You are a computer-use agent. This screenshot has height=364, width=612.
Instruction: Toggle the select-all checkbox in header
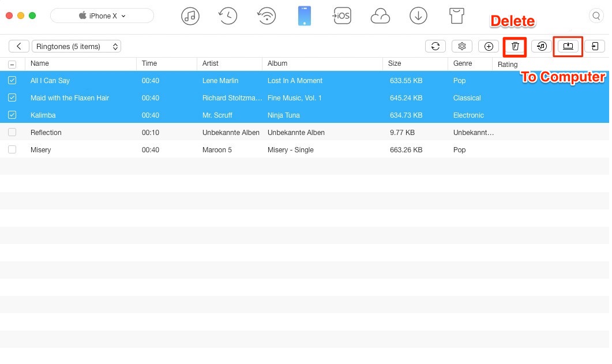12,65
